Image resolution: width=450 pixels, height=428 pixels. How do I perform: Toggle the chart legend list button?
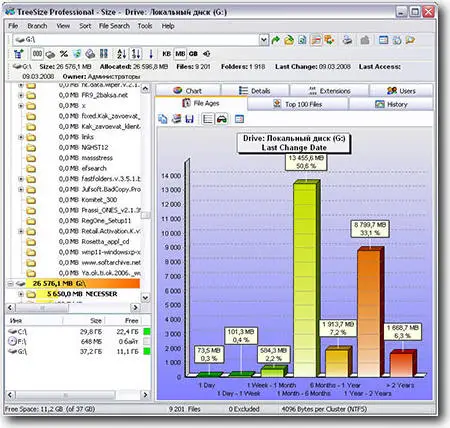pos(208,119)
